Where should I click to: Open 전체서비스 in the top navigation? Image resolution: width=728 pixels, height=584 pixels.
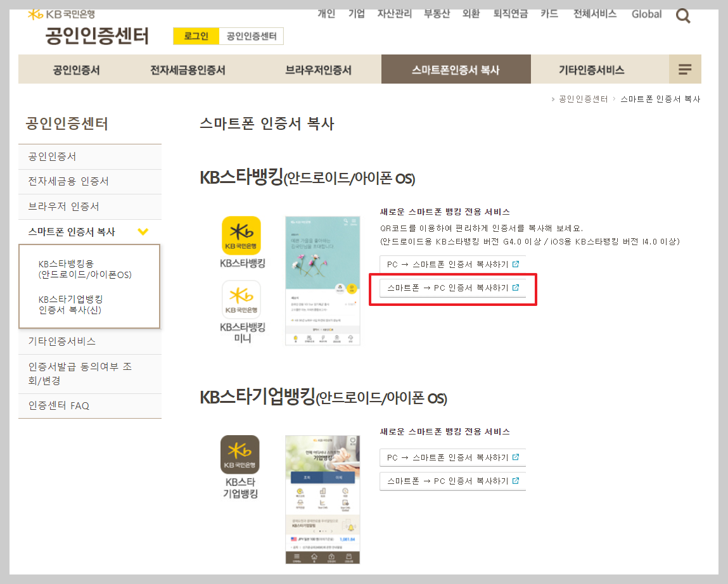595,14
